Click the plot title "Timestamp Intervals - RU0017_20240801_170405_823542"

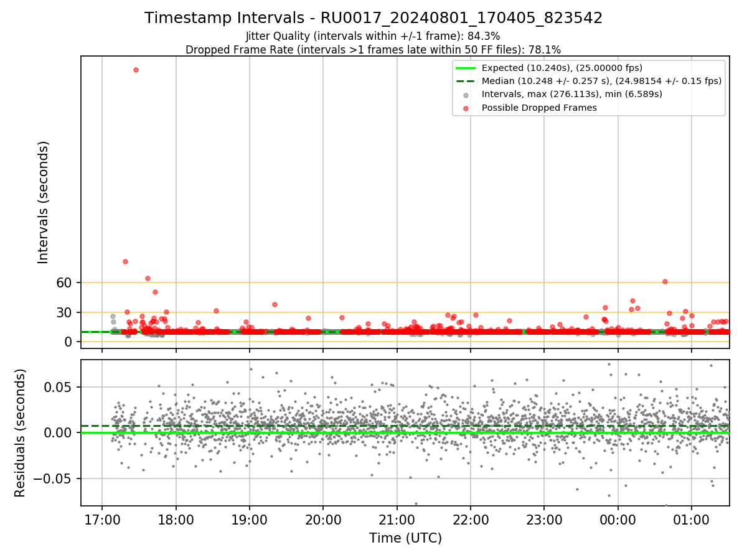coord(374,18)
